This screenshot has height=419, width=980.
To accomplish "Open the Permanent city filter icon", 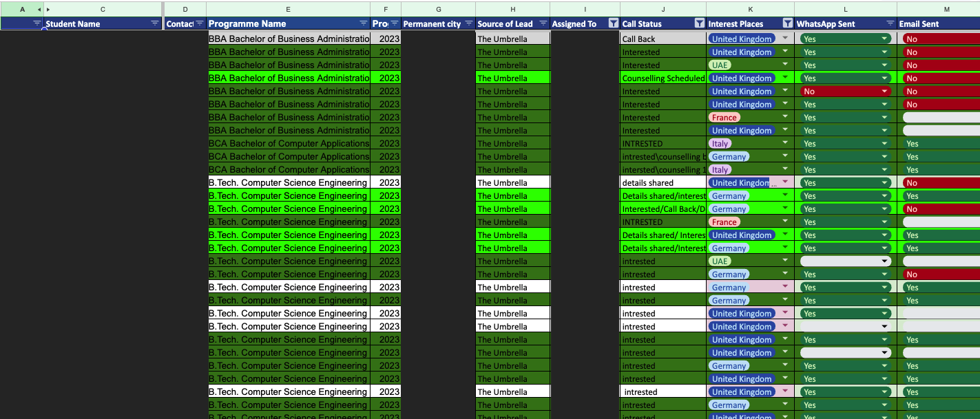I will 469,23.
